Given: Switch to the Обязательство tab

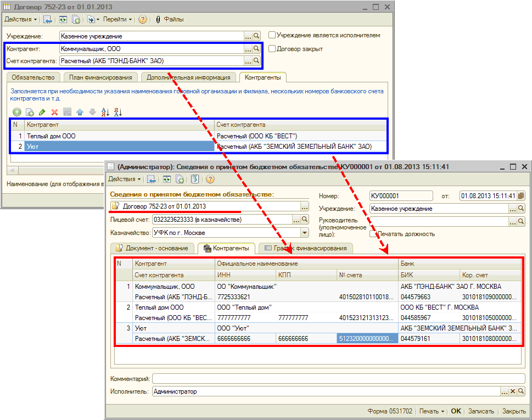Looking at the screenshot, I should (33, 77).
